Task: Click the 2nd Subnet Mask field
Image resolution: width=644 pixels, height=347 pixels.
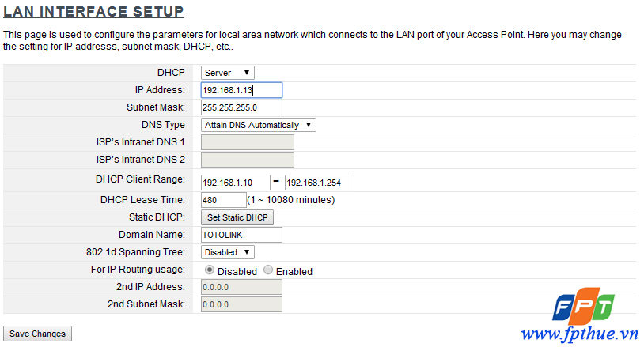Action: coord(241,304)
